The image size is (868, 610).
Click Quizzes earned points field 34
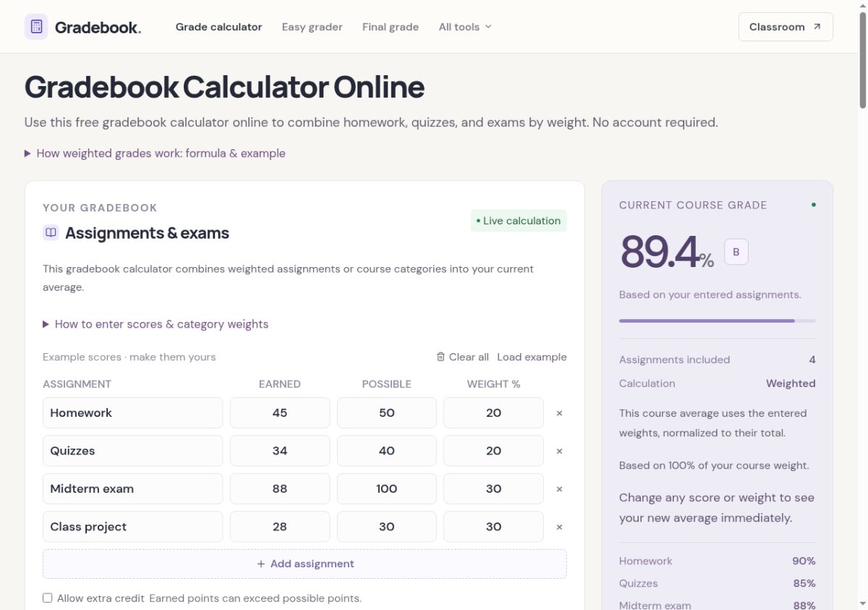point(280,451)
